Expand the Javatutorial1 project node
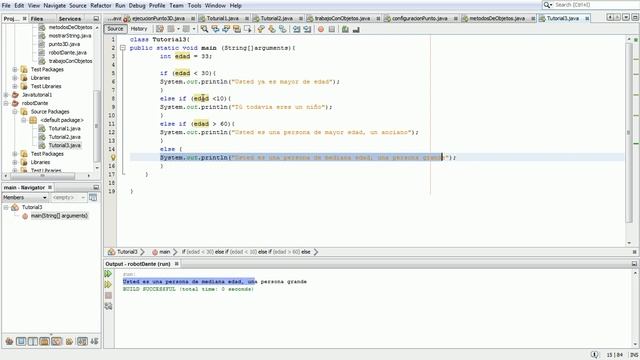The width and height of the screenshot is (640, 360). point(6,95)
